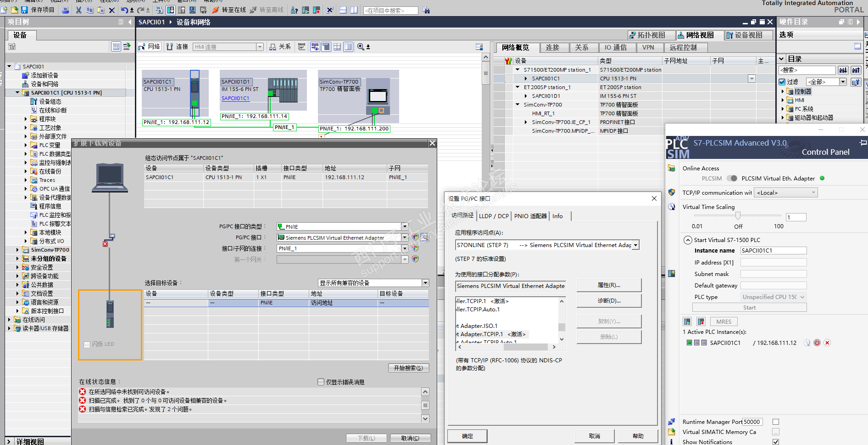The height and width of the screenshot is (445, 868).
Task: Click the run PLC instance icon
Action: click(x=687, y=321)
